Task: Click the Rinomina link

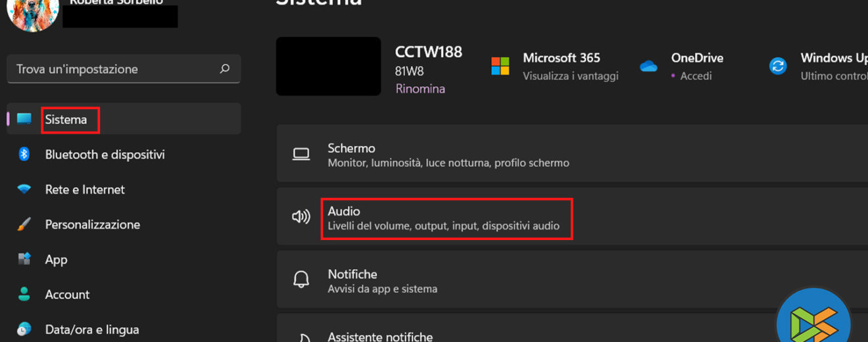Action: point(420,89)
